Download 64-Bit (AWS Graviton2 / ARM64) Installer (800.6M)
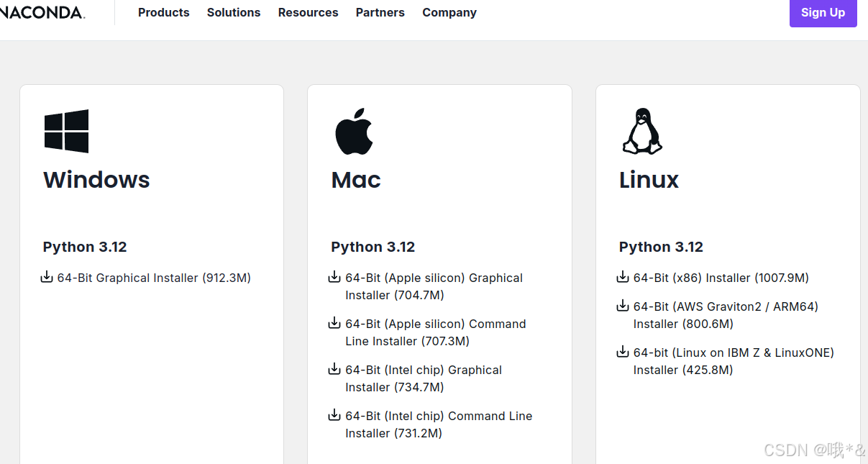The image size is (868, 464). pos(726,315)
